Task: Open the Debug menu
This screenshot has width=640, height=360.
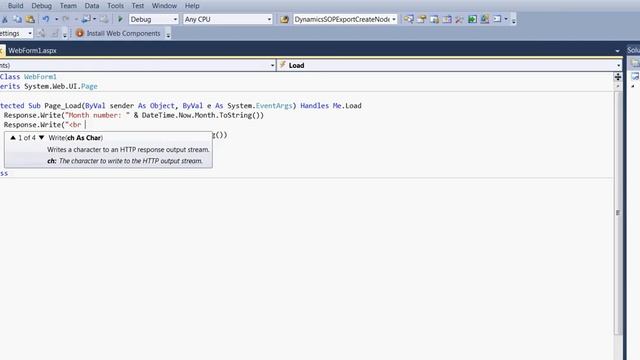Action: pos(42,6)
